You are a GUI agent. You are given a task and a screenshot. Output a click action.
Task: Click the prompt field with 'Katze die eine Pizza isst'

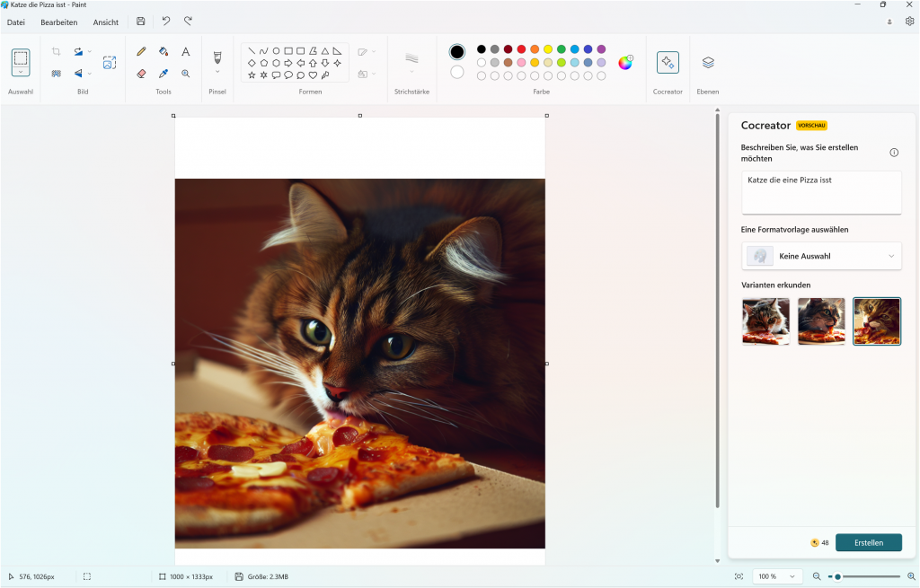click(821, 193)
